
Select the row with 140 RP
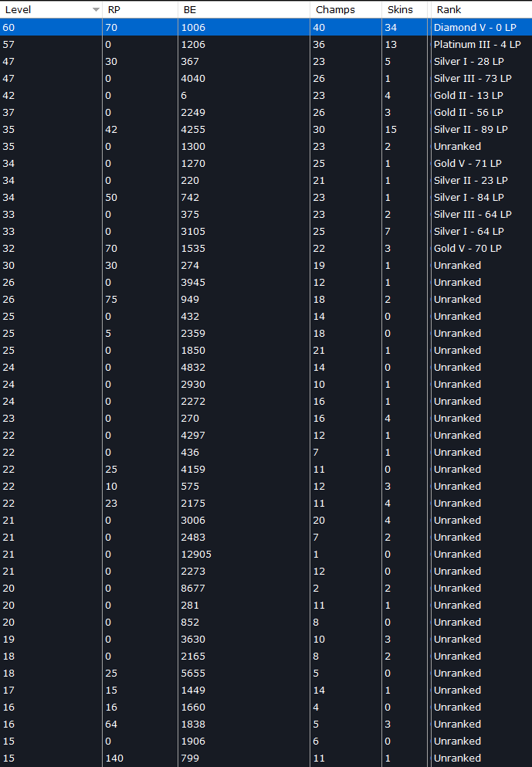tap(266, 759)
